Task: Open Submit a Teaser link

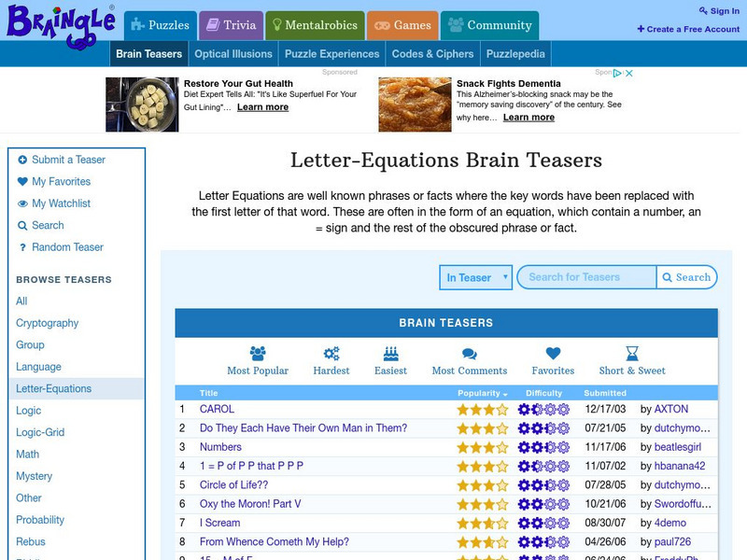Action: click(x=68, y=160)
